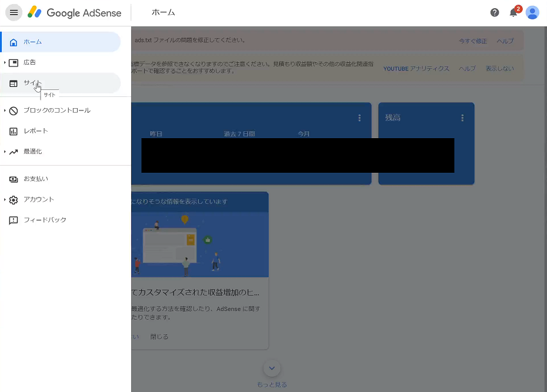Screen dimensions: 547x392
Task: Click the tips card illustration
Action: (x=200, y=244)
